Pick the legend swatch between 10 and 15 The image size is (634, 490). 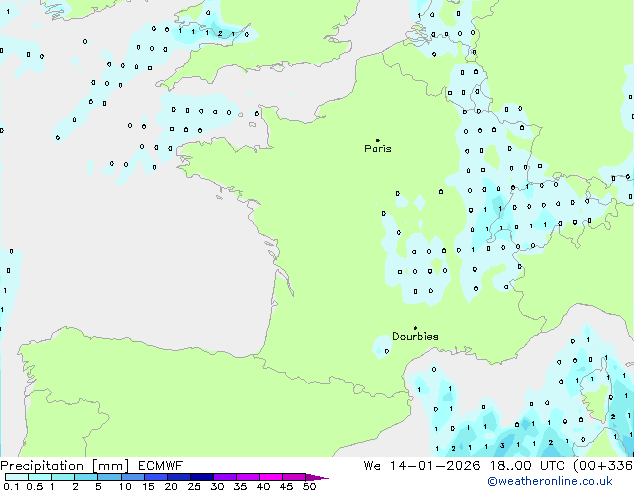[133, 477]
